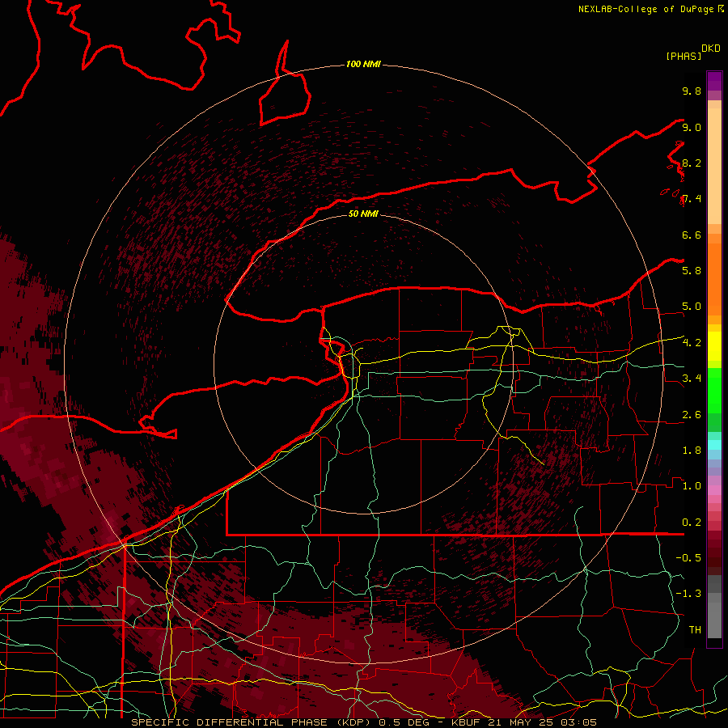728x728 pixels.
Task: Click the 4.2 value on the color scale
Action: coord(692,343)
